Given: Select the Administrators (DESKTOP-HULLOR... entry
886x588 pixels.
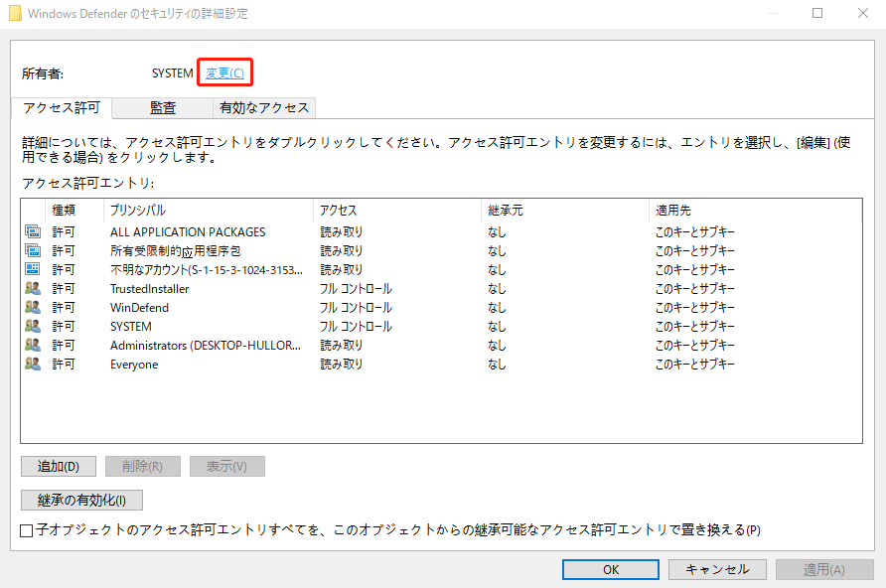Looking at the screenshot, I should (206, 345).
